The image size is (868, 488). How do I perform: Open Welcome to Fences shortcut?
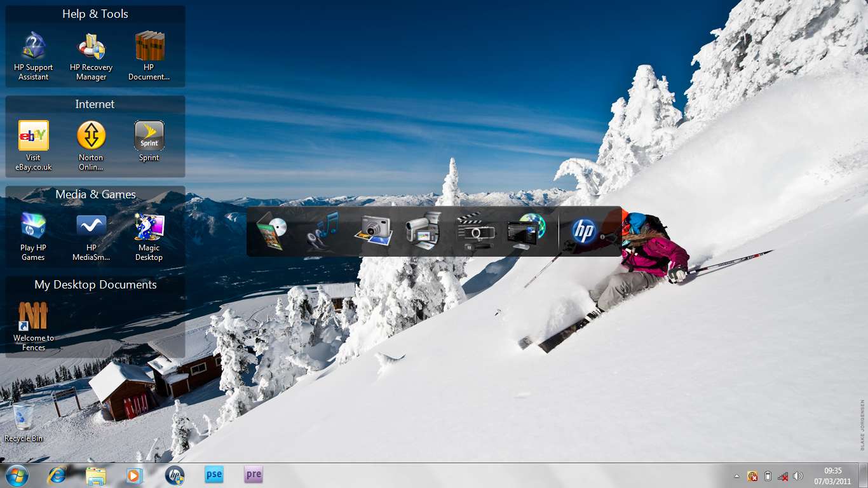(34, 316)
